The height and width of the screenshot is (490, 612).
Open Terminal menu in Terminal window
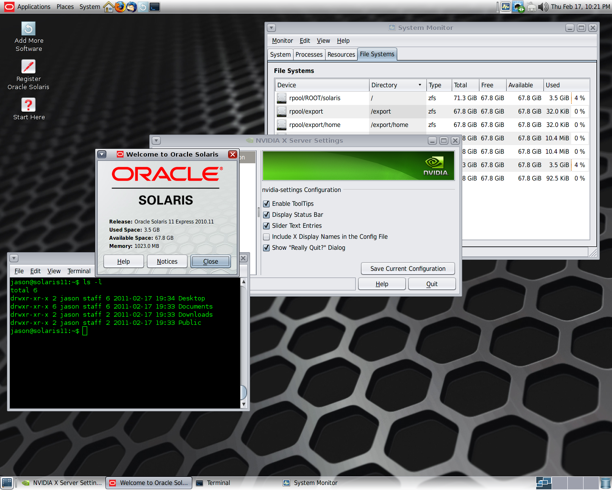coord(79,271)
